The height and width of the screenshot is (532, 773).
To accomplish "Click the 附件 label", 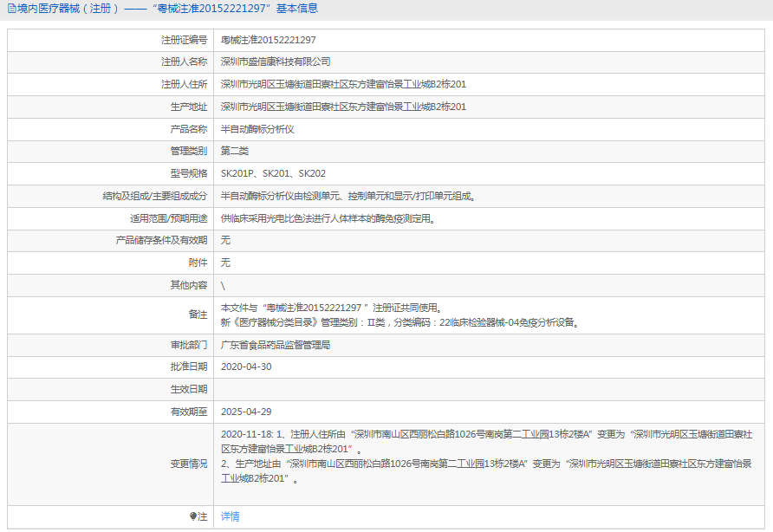I will (198, 263).
